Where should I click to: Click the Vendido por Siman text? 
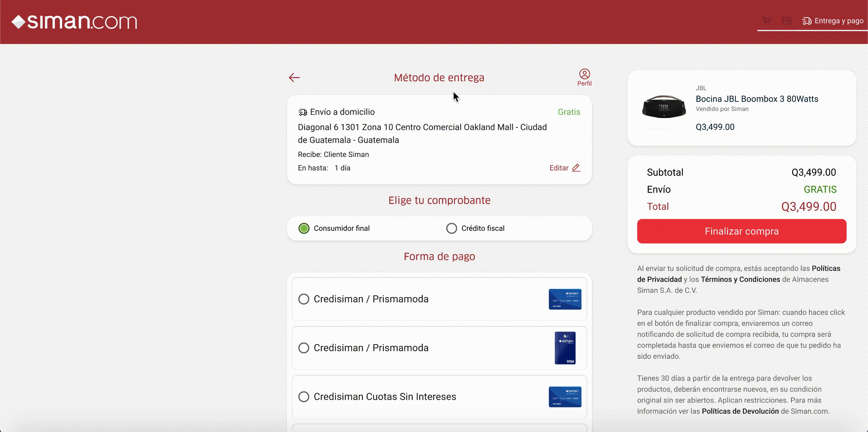722,109
